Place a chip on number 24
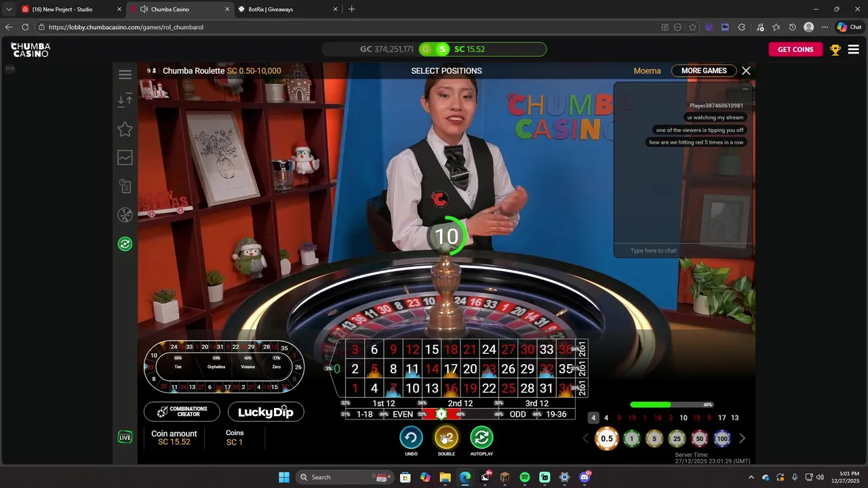The width and height of the screenshot is (868, 488). click(489, 350)
